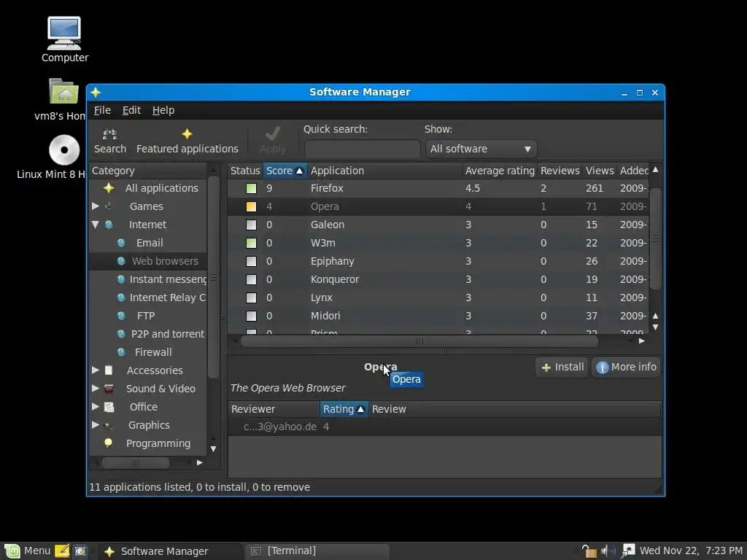This screenshot has width=747, height=560.
Task: Toggle the Opera status checkbox
Action: 251,206
